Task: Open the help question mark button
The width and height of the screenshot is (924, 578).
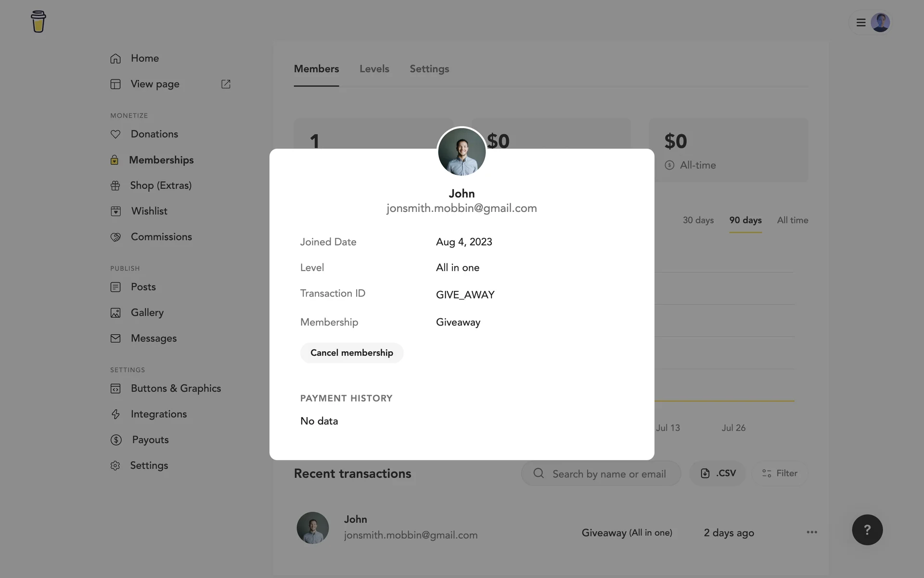Action: [867, 530]
